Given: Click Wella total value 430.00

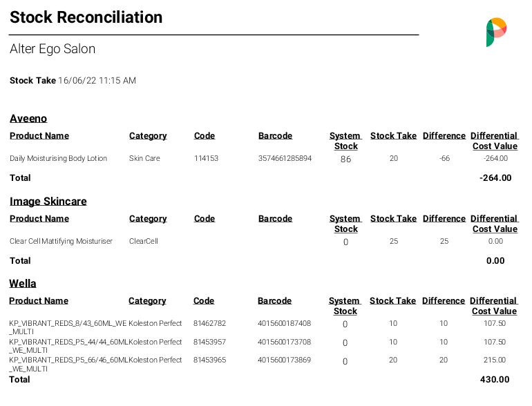Looking at the screenshot, I should [495, 380].
